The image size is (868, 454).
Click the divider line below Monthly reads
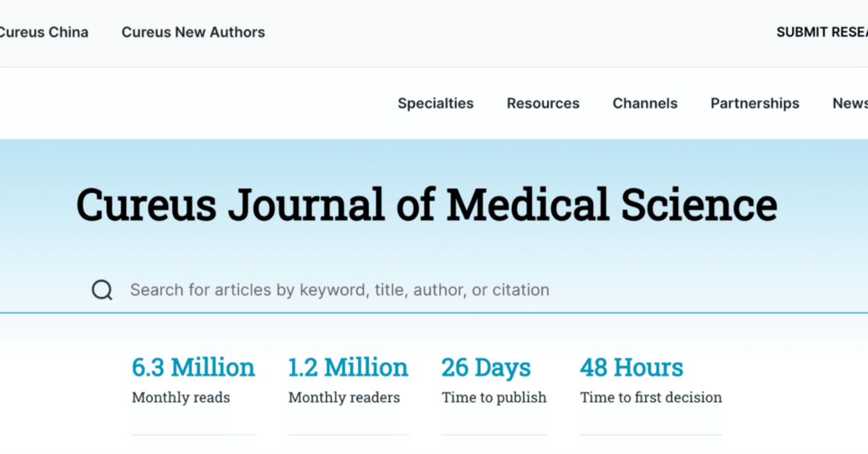[193, 434]
